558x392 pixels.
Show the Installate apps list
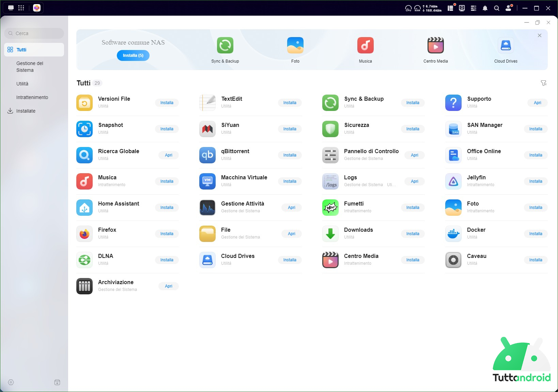(34, 111)
